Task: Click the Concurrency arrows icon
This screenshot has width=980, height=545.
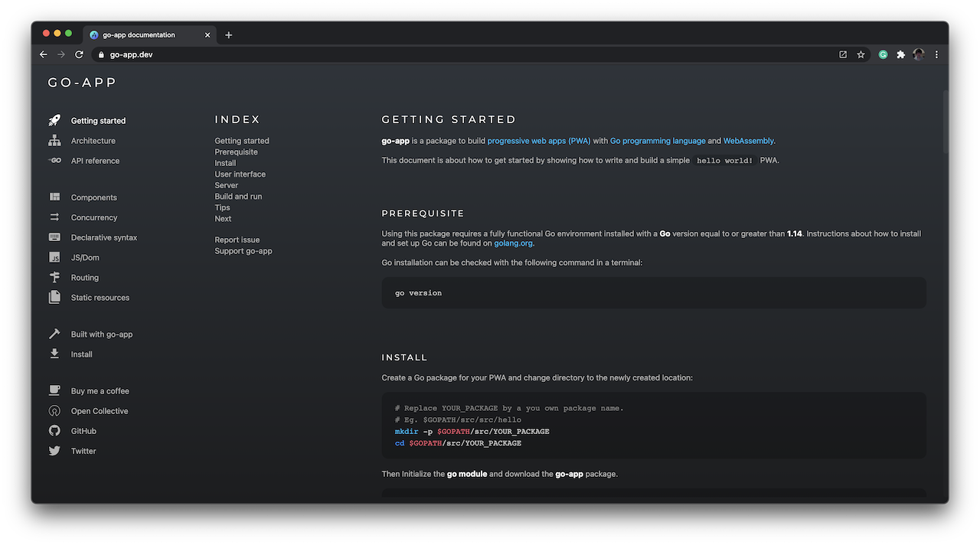Action: pyautogui.click(x=54, y=217)
